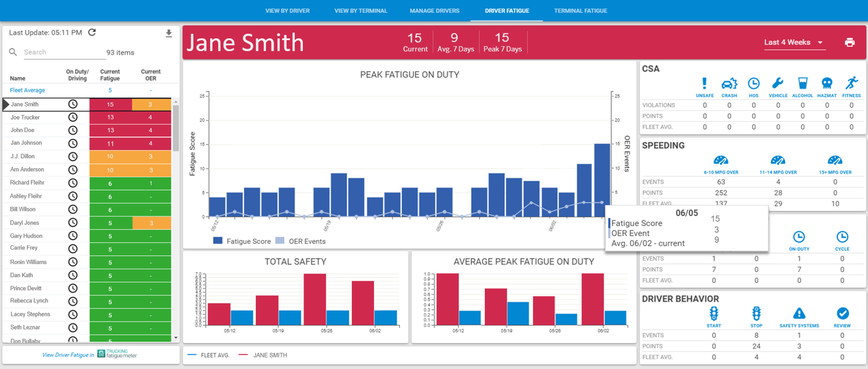Click the Vehicle wrench icon in CSA
The width and height of the screenshot is (868, 369).
778,84
